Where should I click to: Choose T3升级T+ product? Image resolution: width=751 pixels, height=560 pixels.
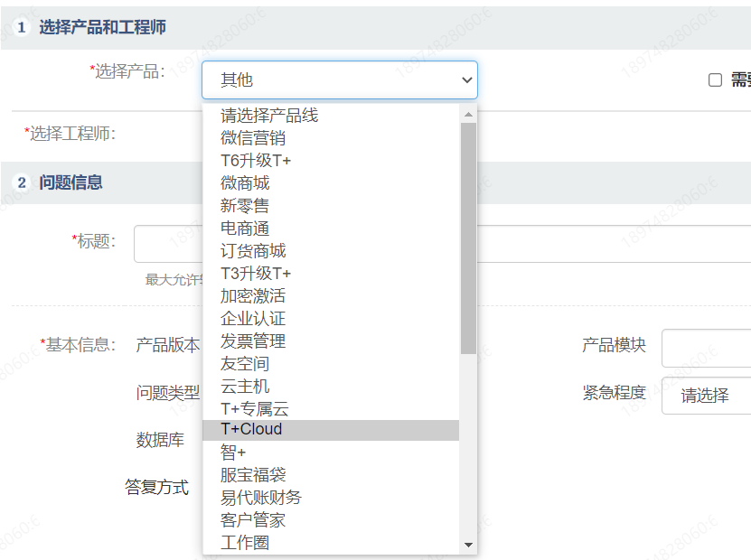pyautogui.click(x=331, y=274)
